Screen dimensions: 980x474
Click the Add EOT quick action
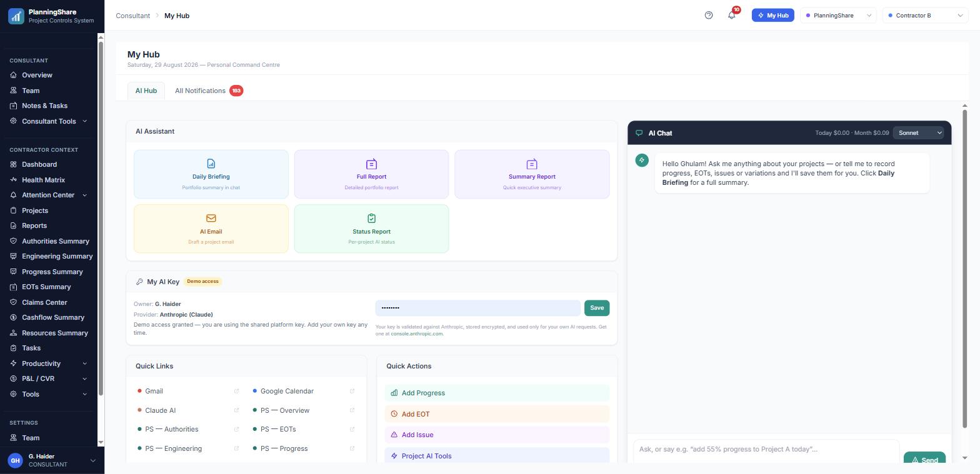point(497,414)
